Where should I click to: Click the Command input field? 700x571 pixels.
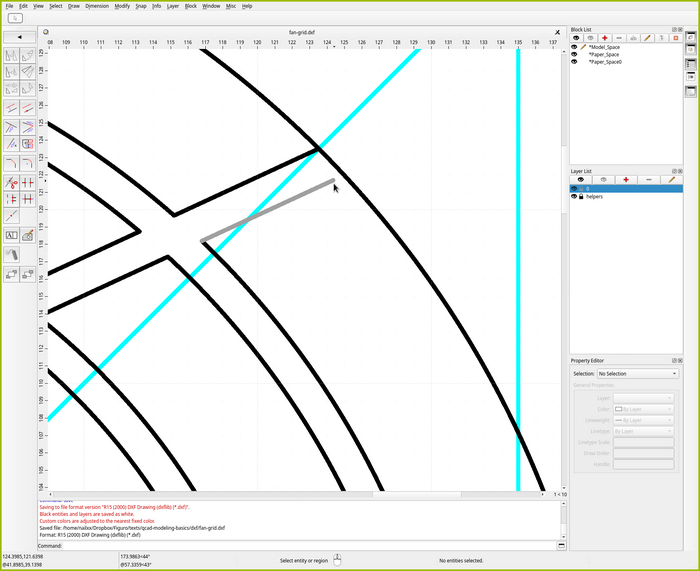coord(300,545)
